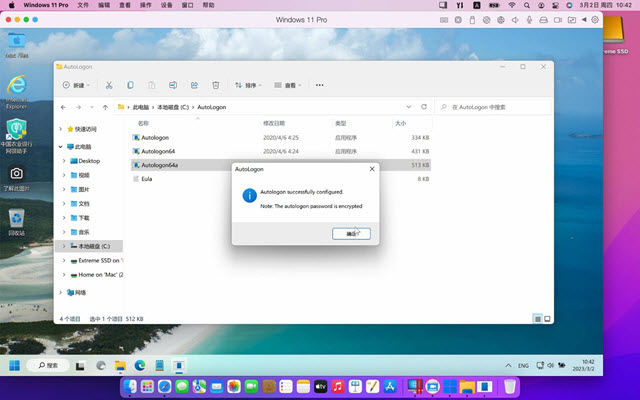Click the Copy icon in Explorer toolbar

click(130, 85)
